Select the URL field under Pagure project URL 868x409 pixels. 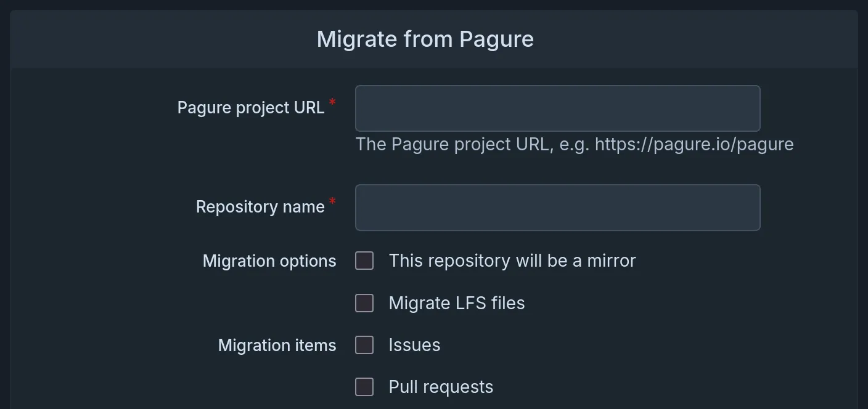point(557,108)
